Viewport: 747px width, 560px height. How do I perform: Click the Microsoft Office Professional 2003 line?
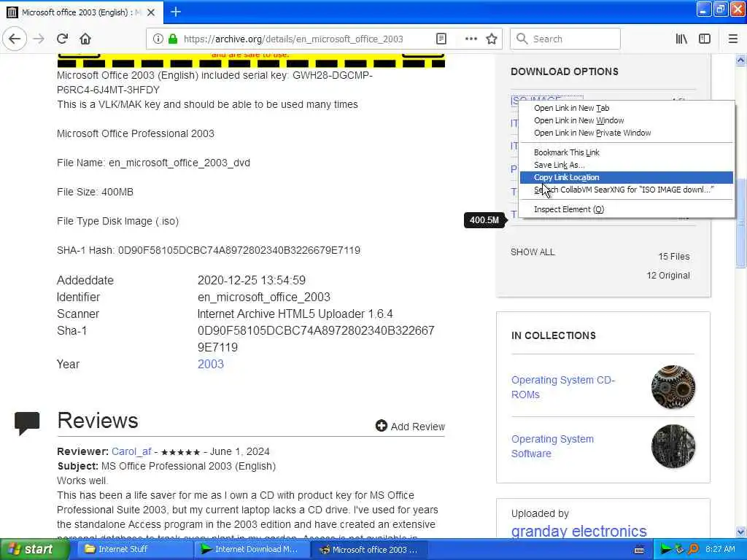point(136,134)
